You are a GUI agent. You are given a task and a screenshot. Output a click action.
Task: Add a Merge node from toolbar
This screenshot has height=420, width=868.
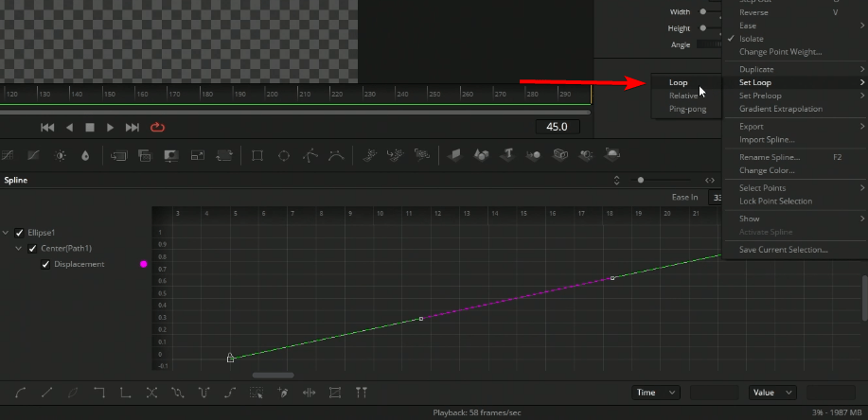tap(118, 156)
